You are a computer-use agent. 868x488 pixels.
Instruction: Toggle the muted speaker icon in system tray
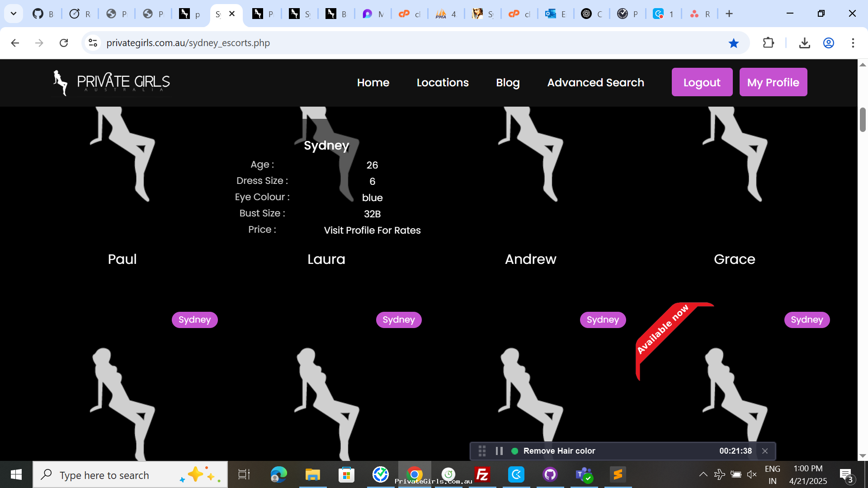tap(751, 474)
